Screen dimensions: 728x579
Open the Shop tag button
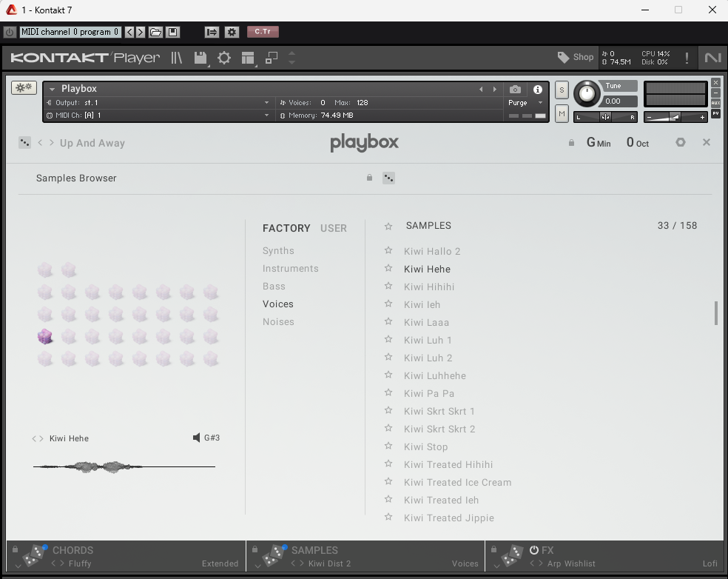tap(576, 57)
